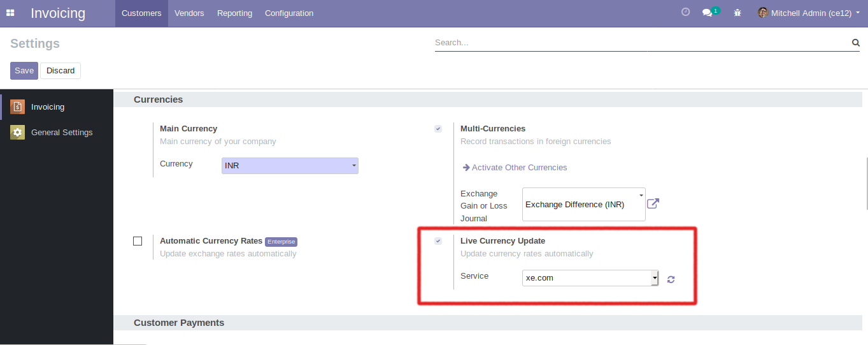Select the Invoicing settings tab

pyautogui.click(x=57, y=107)
